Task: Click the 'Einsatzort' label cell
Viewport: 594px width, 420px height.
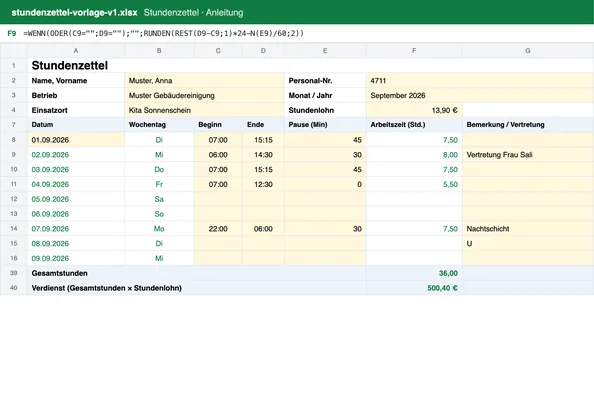Action: [x=76, y=110]
